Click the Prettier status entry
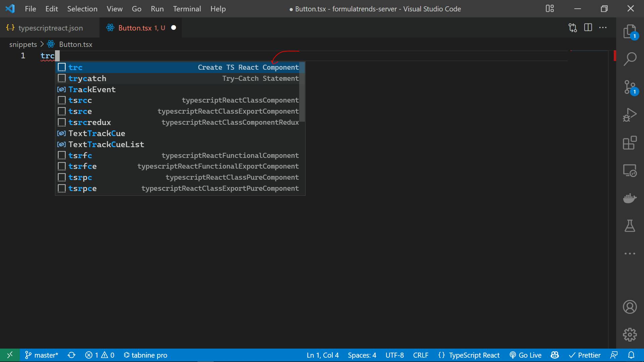This screenshot has width=644, height=362. pos(585,355)
